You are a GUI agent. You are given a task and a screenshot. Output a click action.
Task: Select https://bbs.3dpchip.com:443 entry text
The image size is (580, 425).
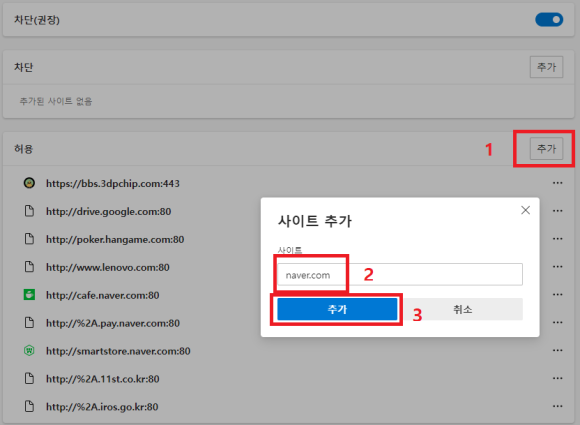[x=113, y=183]
